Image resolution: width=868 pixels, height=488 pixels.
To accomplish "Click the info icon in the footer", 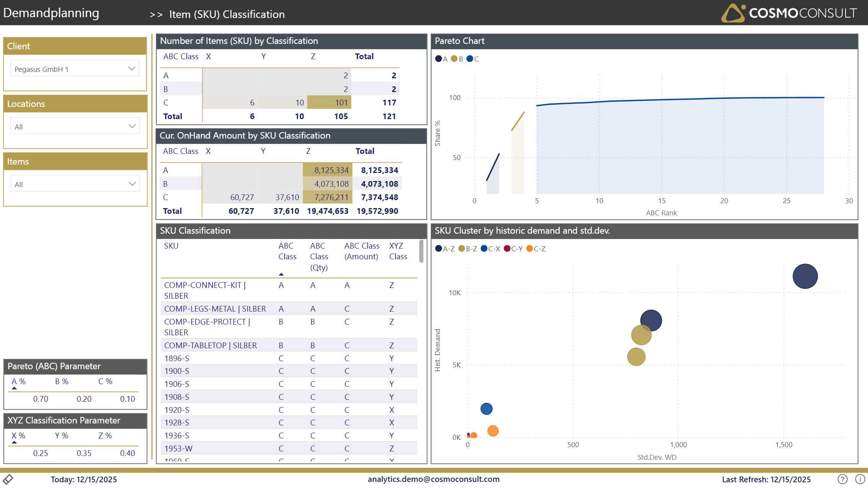I will pyautogui.click(x=860, y=479).
